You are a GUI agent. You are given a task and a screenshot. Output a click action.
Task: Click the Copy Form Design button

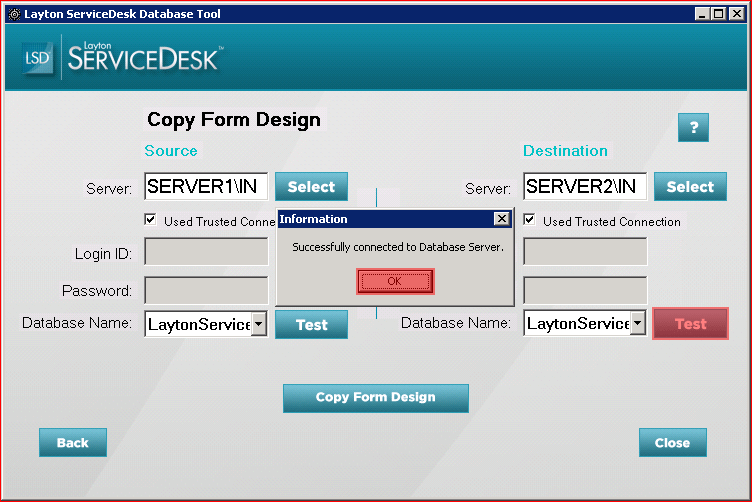376,398
